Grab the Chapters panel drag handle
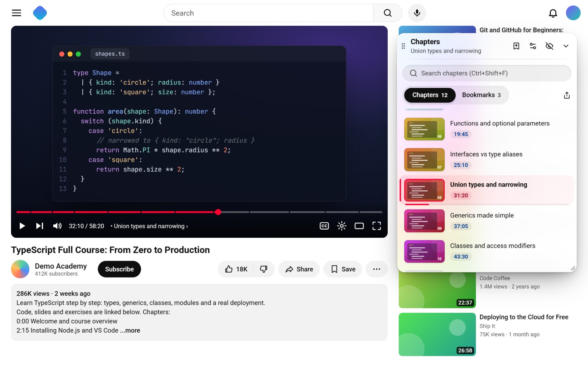The height and width of the screenshot is (368, 588). pyautogui.click(x=403, y=46)
